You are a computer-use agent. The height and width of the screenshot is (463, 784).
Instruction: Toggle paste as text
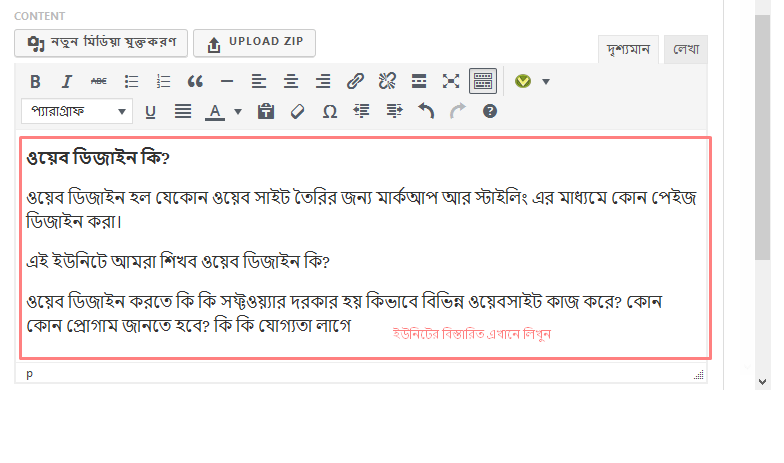266,111
